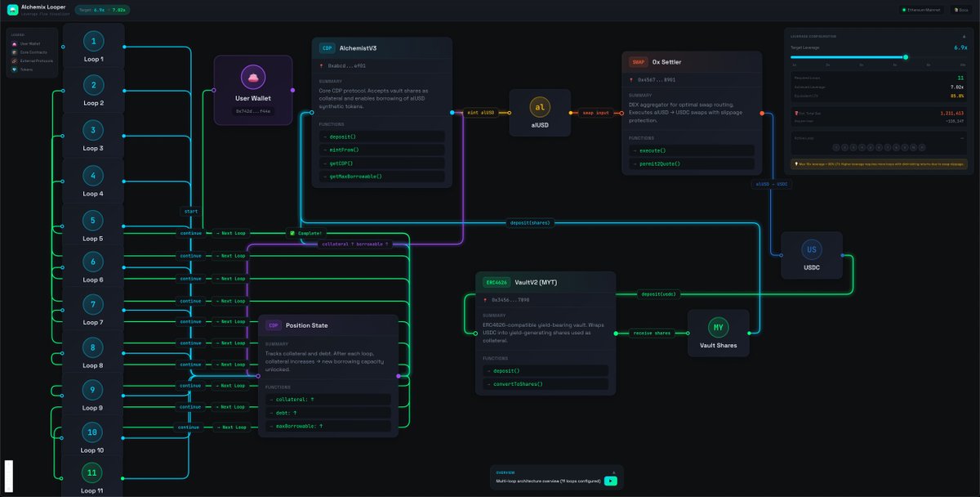Click the 'swap input' edge label

pyautogui.click(x=595, y=113)
